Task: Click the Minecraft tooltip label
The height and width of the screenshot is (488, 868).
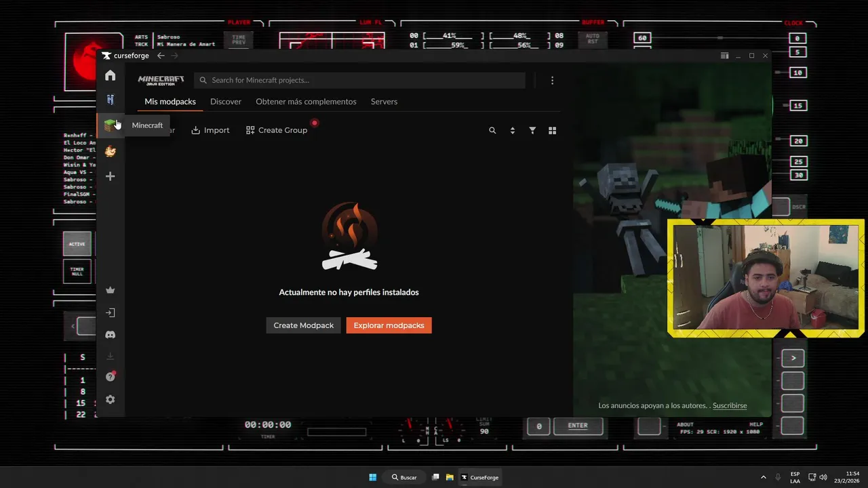Action: pyautogui.click(x=147, y=125)
